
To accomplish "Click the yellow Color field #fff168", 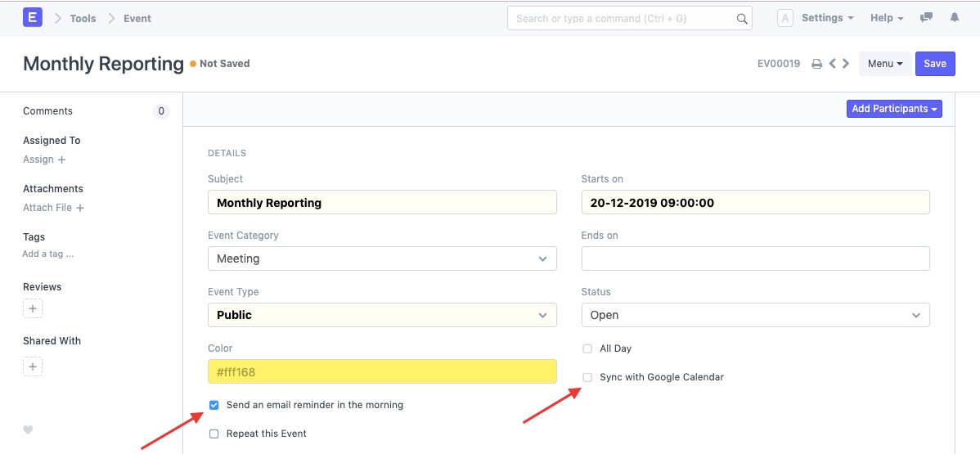I will coord(382,371).
